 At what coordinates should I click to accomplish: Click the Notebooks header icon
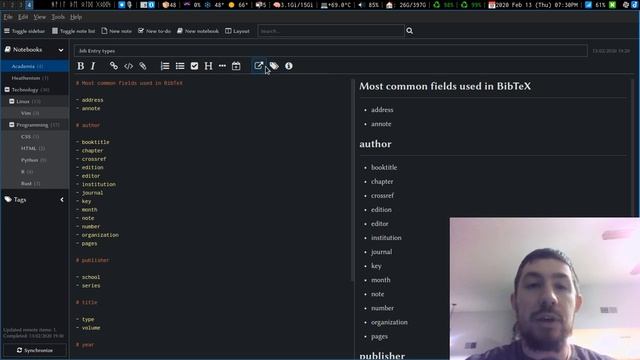coord(8,49)
